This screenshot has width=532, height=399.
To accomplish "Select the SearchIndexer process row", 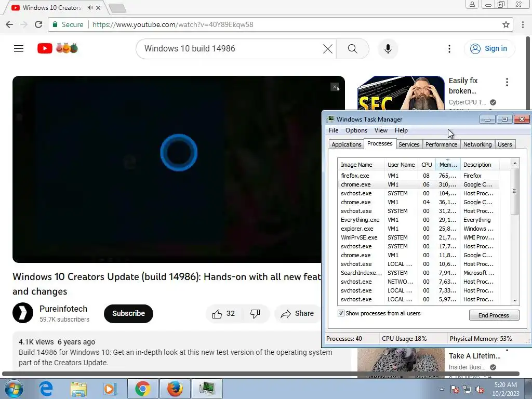I will coord(418,272).
